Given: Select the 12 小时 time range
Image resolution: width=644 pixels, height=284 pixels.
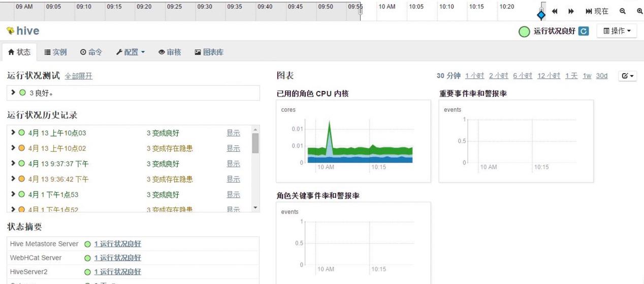Looking at the screenshot, I should coord(549,76).
